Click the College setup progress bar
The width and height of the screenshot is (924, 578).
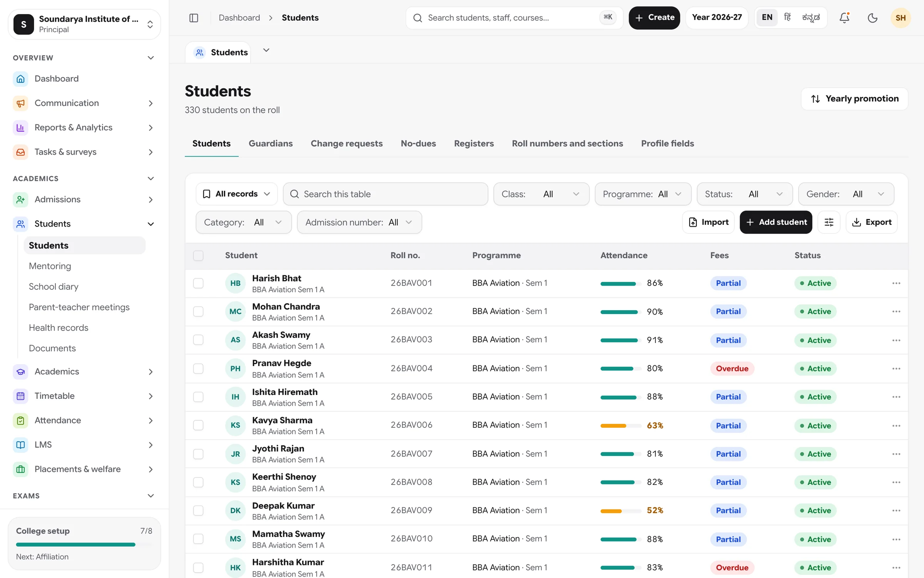coord(84,544)
